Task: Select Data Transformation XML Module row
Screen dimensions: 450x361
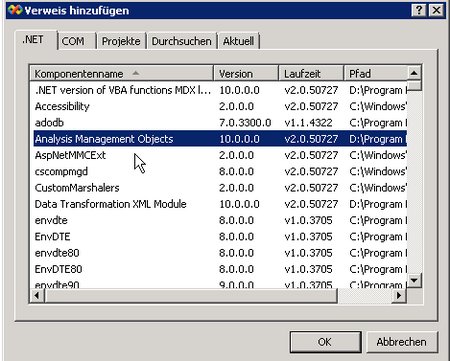Action: pyautogui.click(x=220, y=204)
